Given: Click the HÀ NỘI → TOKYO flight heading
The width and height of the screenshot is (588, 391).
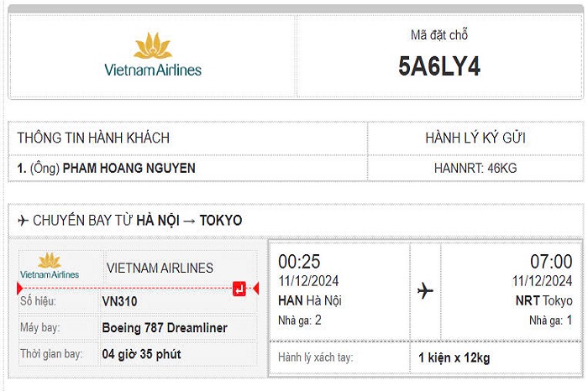Looking at the screenshot, I should [x=189, y=221].
